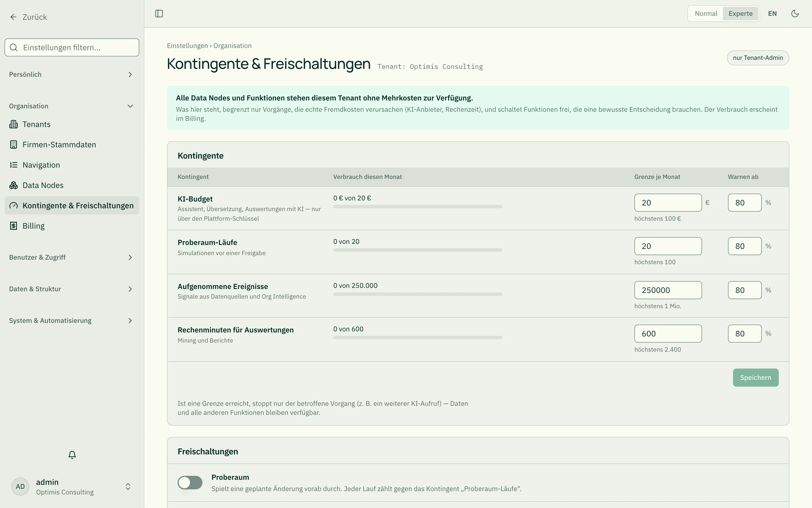The height and width of the screenshot is (508, 812).
Task: Edit Proberaum-Läufe monthly limit field
Action: tap(668, 246)
